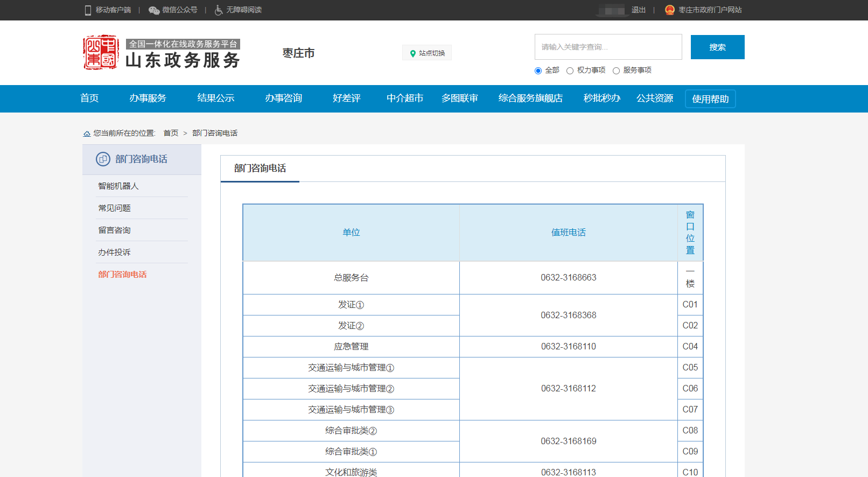Click the national emblem icon
Screen dimensions: 868x477
pos(670,10)
